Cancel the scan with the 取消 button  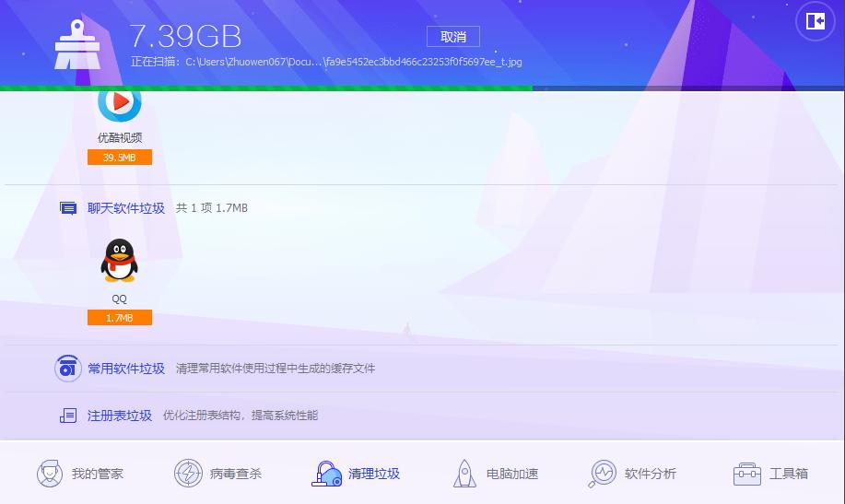(452, 37)
